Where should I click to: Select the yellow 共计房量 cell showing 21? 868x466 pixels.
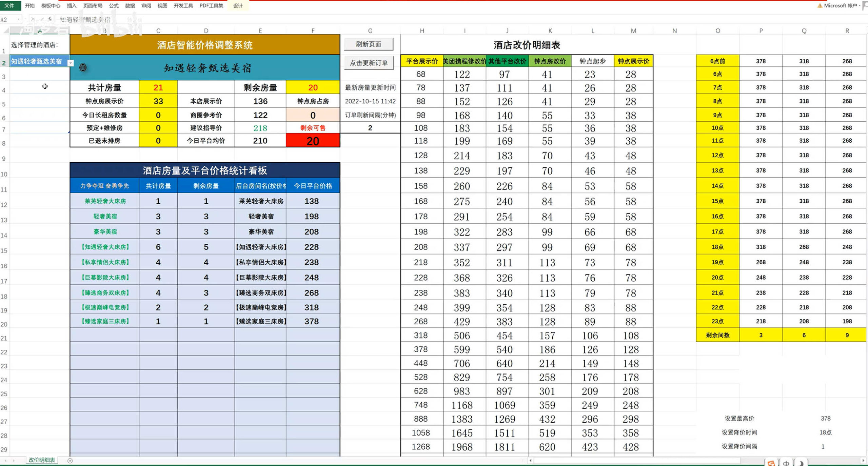pyautogui.click(x=158, y=87)
